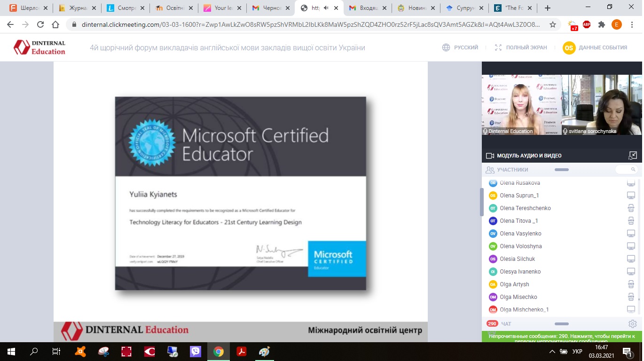The width and height of the screenshot is (644, 361).
Task: Open Viber from the Windows taskbar
Action: click(x=196, y=352)
